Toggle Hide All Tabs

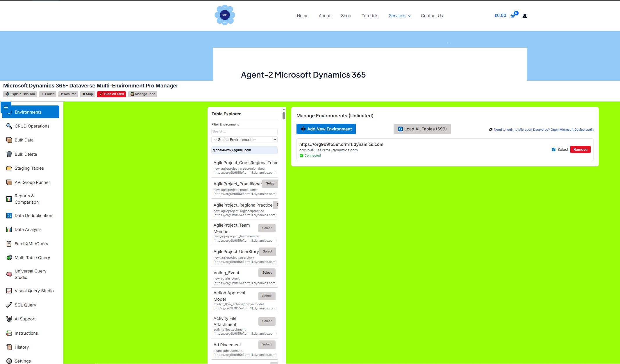[x=111, y=94]
